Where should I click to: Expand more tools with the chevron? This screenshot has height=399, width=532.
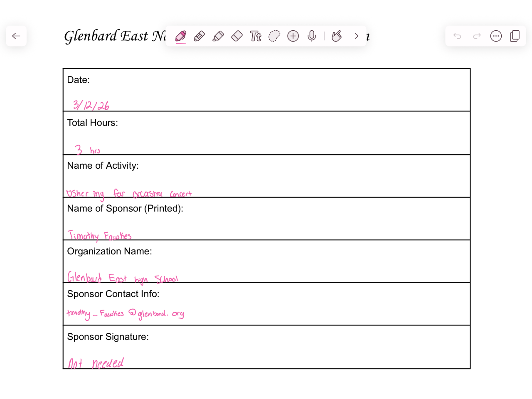point(356,36)
